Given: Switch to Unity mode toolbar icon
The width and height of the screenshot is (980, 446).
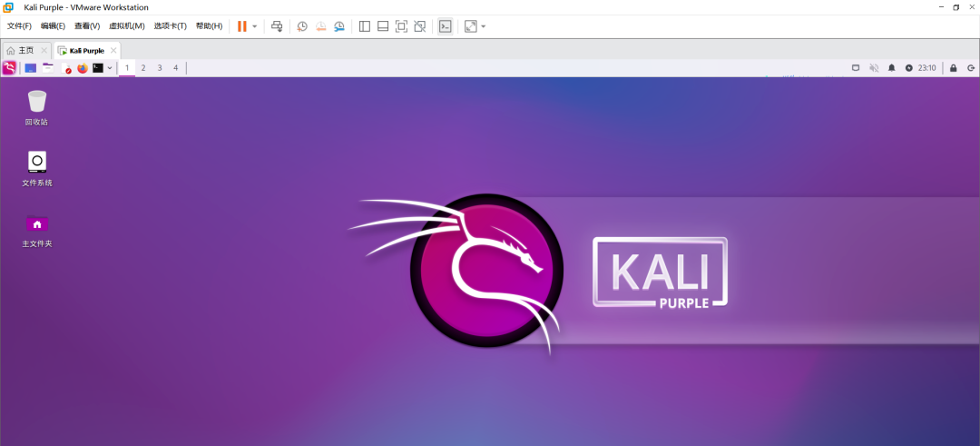Looking at the screenshot, I should pyautogui.click(x=420, y=26).
